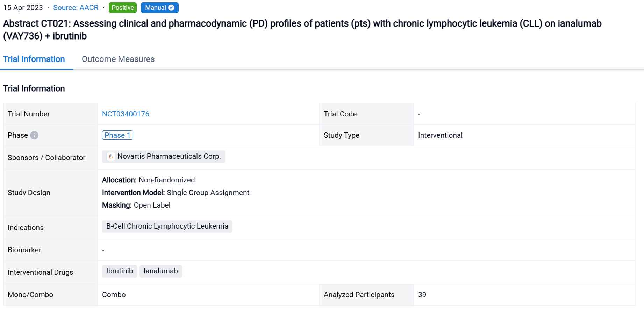Open the Outcome Measures tab
This screenshot has height=316, width=644.
(x=118, y=59)
